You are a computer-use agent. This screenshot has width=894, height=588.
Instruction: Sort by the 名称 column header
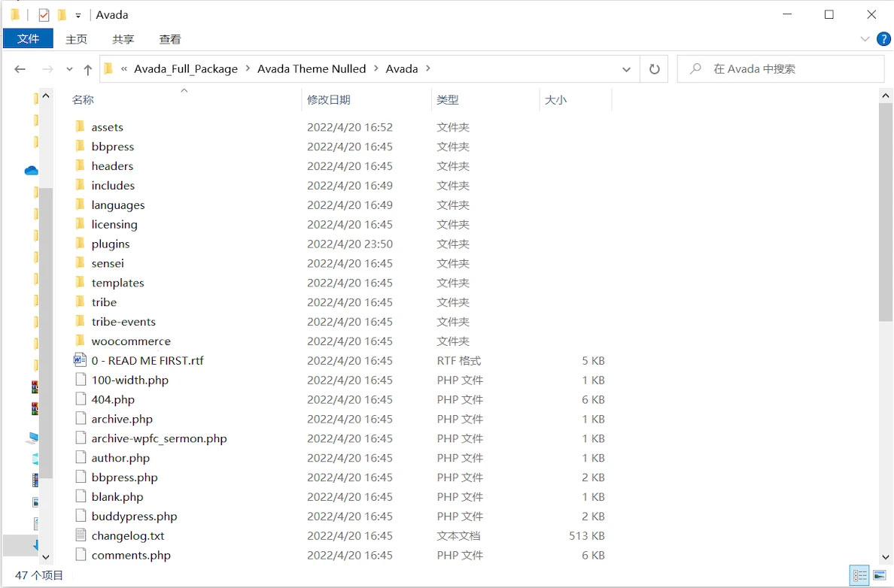pos(83,100)
